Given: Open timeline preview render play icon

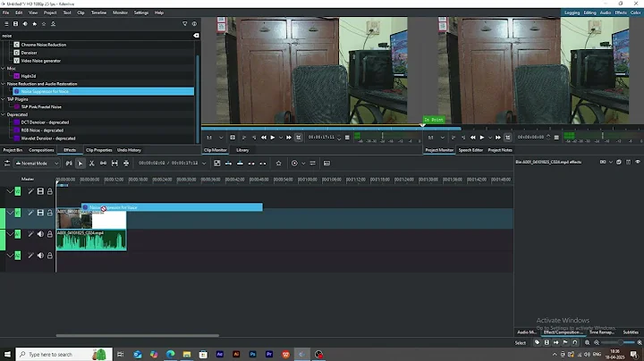Looking at the screenshot, I should click(294, 164).
